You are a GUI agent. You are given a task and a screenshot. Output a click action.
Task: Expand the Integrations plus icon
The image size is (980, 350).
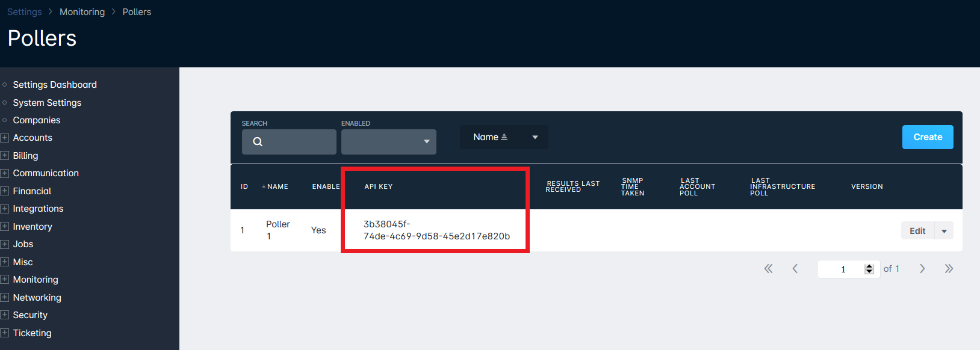point(5,209)
